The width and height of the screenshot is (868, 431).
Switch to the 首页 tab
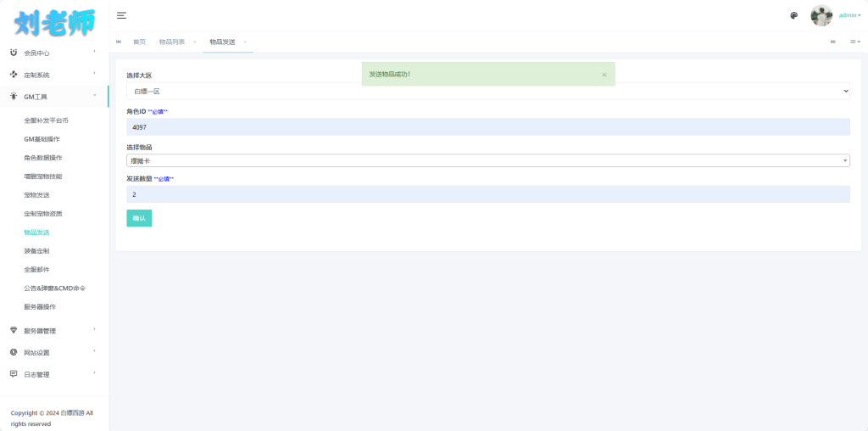tap(139, 42)
